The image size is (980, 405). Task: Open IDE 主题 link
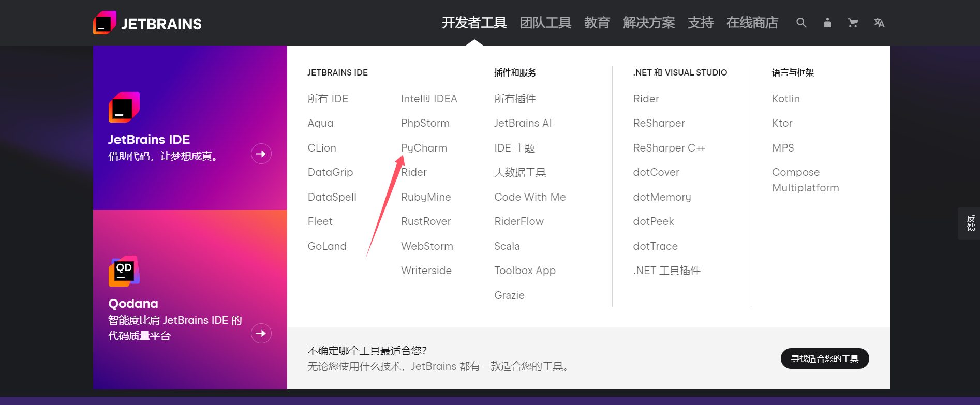[x=514, y=148]
